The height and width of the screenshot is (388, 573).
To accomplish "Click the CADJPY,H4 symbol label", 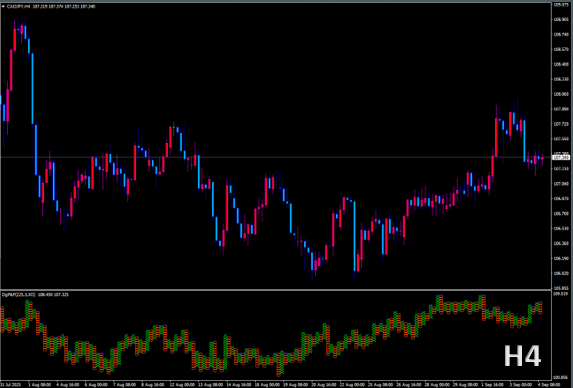I will 19,6.
